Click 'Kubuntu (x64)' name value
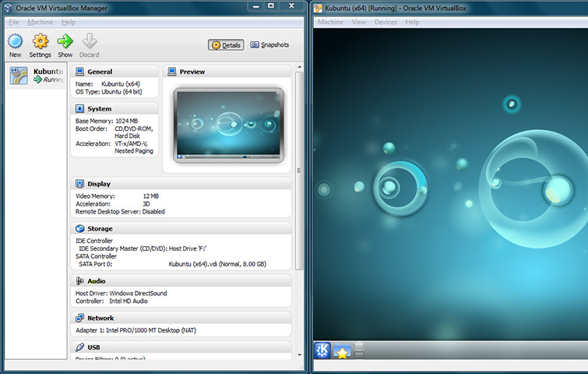The image size is (588, 374). [121, 84]
